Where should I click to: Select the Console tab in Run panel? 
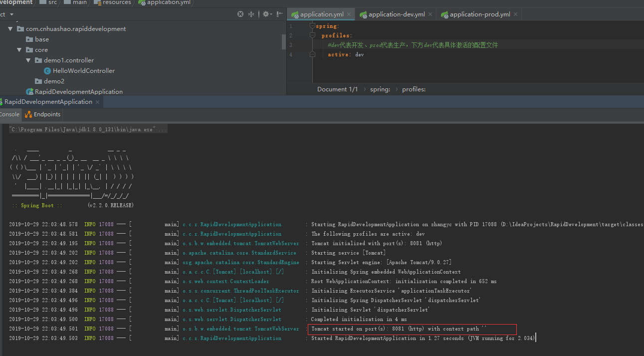coord(9,114)
